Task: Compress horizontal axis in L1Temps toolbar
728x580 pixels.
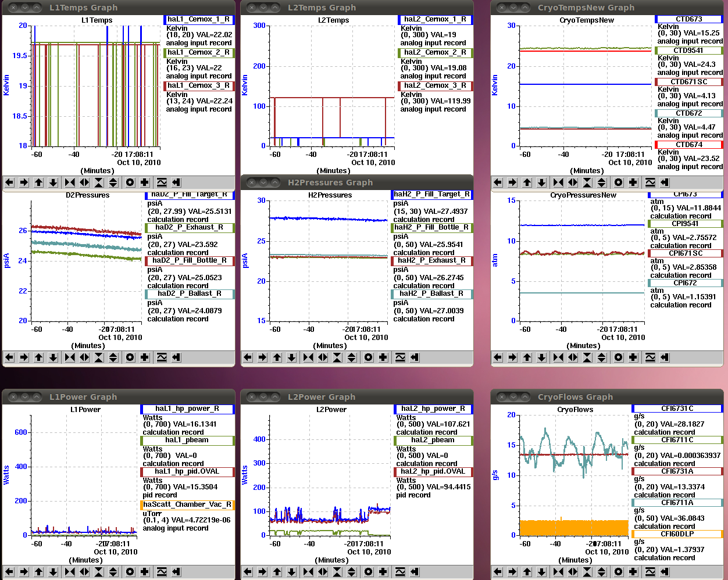Action: 70,182
